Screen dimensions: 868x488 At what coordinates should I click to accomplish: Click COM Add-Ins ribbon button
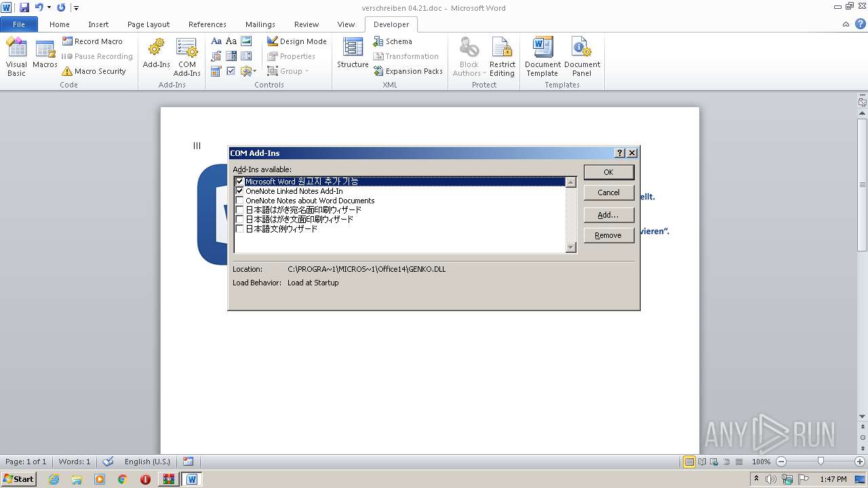click(186, 57)
